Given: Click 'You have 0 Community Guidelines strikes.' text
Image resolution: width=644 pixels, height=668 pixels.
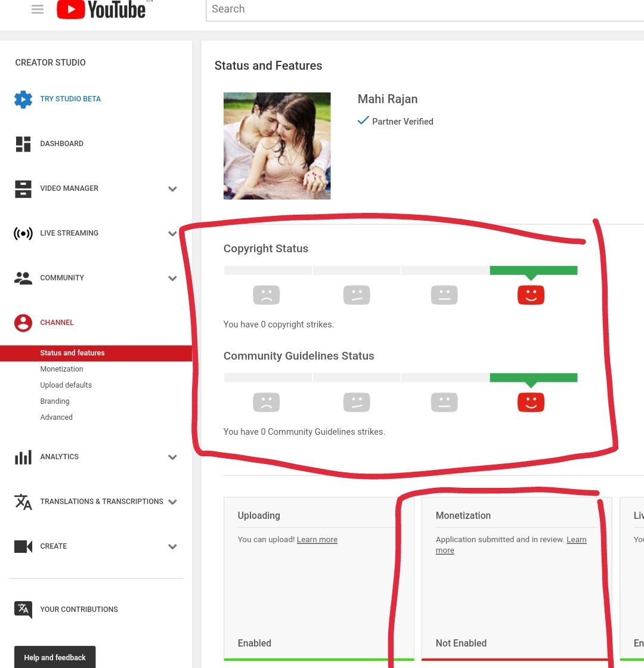Looking at the screenshot, I should tap(304, 432).
